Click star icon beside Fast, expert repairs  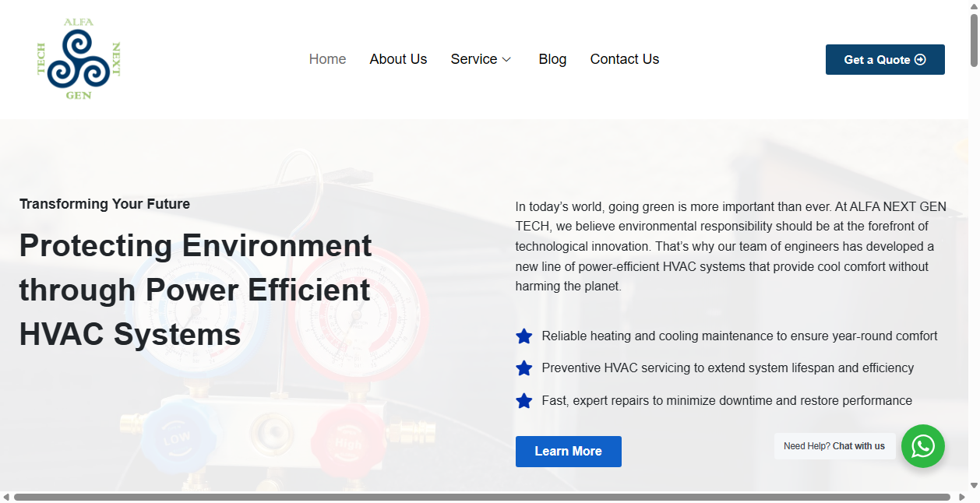tap(524, 401)
